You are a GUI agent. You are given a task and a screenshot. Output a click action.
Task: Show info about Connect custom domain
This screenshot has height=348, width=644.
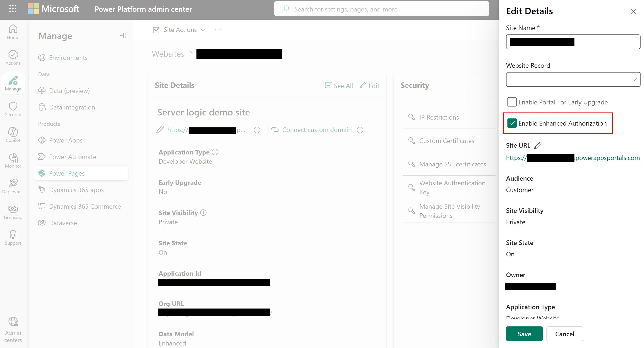(360, 130)
